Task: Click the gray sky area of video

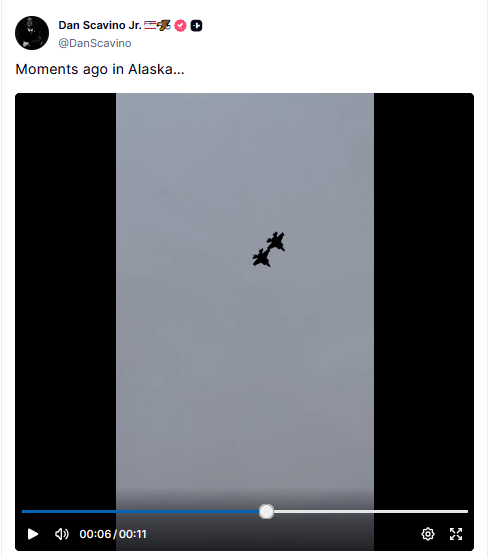Action: [245, 356]
